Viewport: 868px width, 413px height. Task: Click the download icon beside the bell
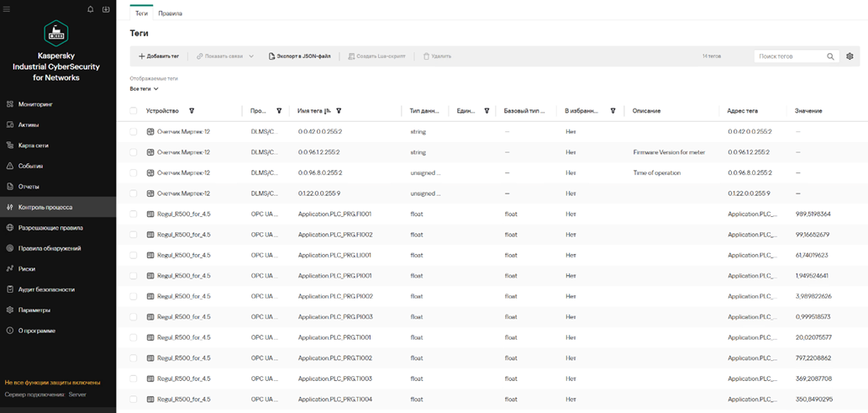click(x=106, y=9)
